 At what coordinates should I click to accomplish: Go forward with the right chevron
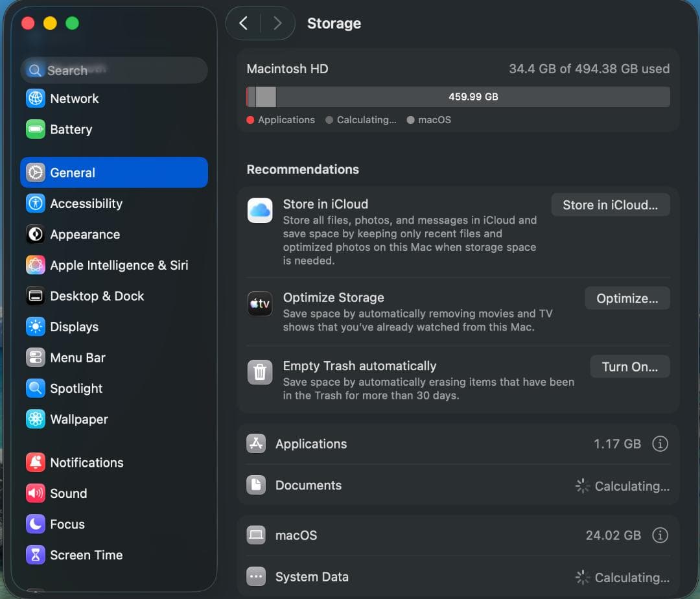click(x=277, y=23)
